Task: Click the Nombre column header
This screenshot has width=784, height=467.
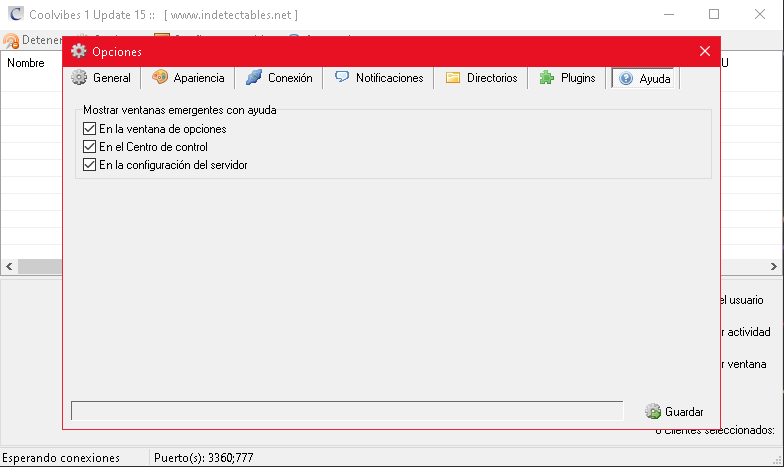Action: point(26,63)
